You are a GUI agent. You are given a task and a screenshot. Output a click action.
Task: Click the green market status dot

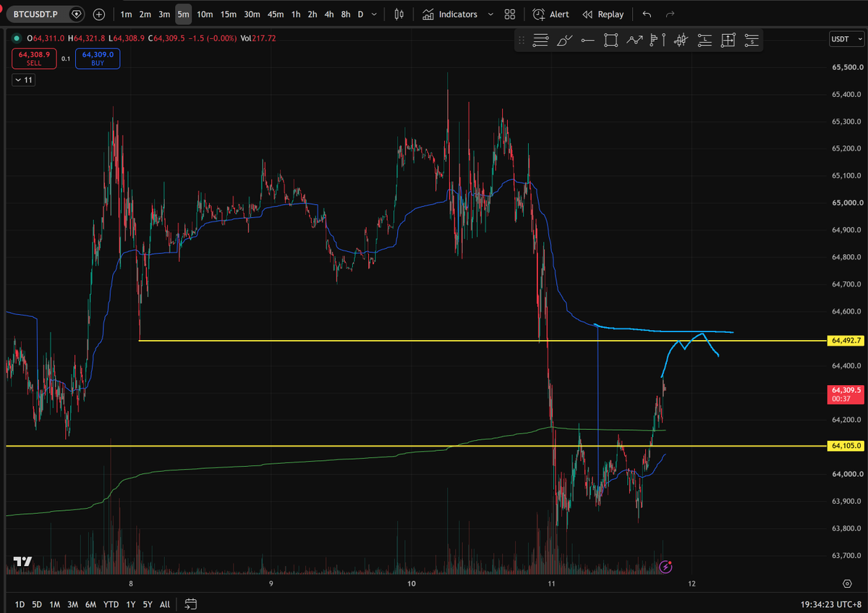click(x=16, y=38)
